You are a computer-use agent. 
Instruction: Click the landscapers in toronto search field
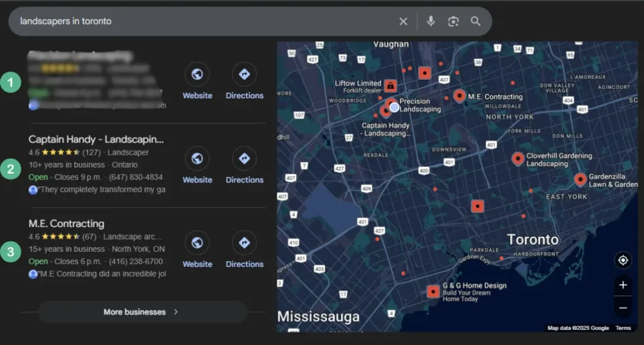(x=201, y=21)
